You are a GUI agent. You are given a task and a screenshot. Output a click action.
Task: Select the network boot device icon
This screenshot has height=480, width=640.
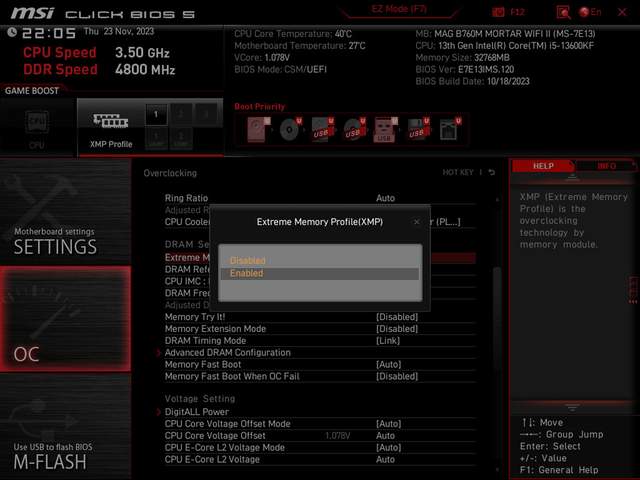coord(449,130)
